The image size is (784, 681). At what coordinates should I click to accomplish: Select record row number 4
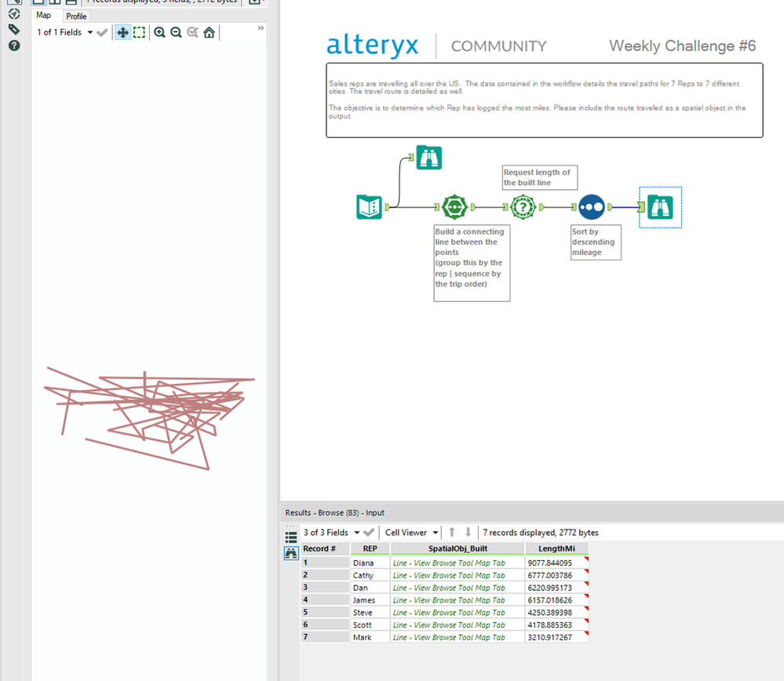click(325, 600)
